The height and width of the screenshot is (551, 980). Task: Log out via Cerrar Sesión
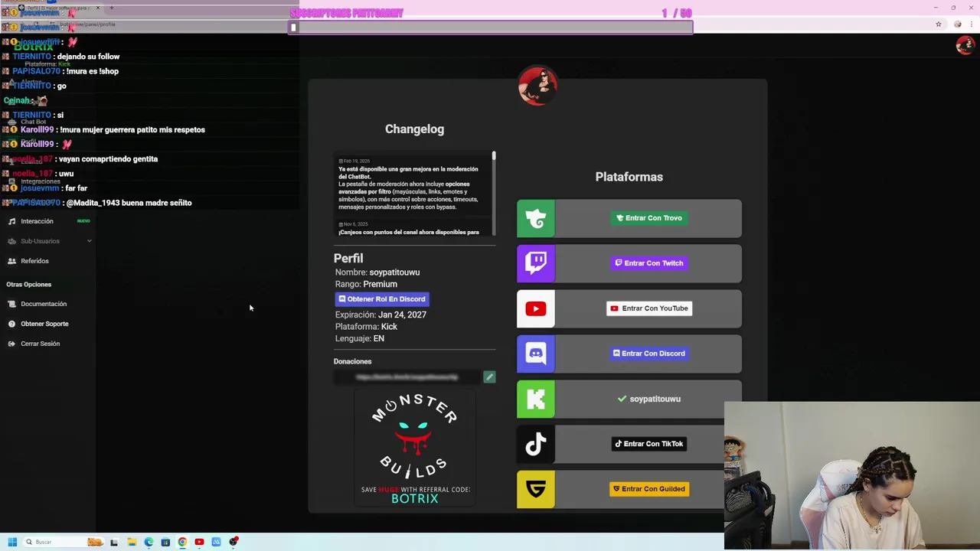tap(40, 344)
